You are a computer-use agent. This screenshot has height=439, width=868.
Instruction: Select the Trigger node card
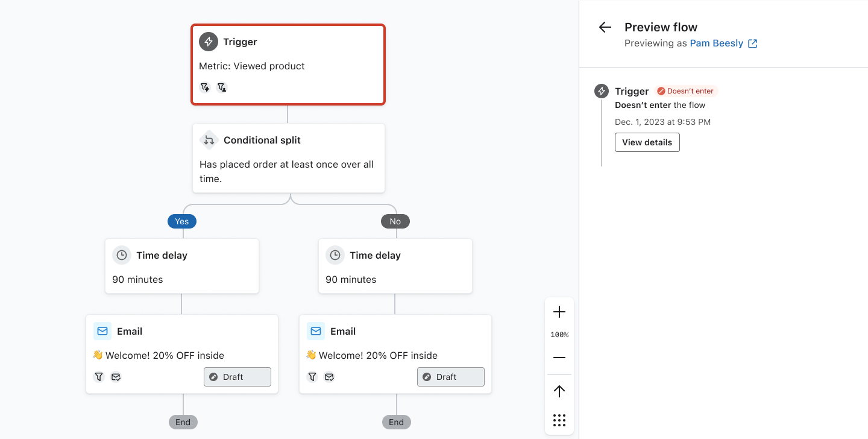click(288, 65)
